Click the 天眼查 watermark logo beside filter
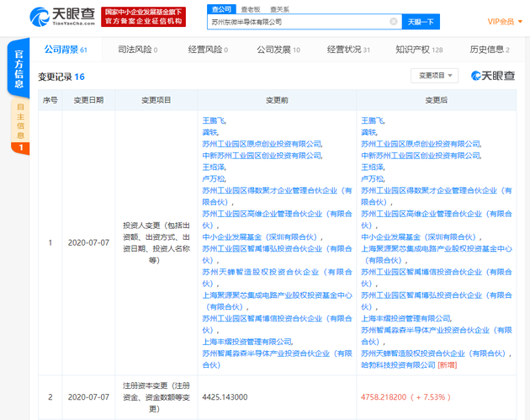This screenshot has width=530, height=420. click(x=492, y=76)
